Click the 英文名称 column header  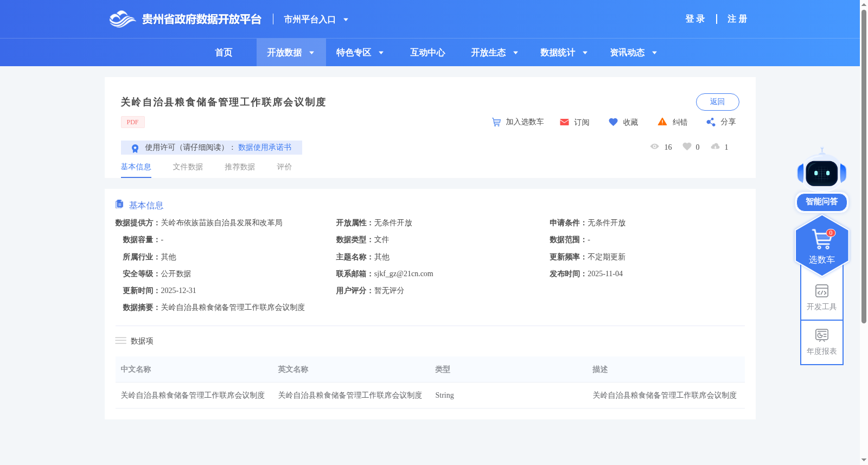293,370
